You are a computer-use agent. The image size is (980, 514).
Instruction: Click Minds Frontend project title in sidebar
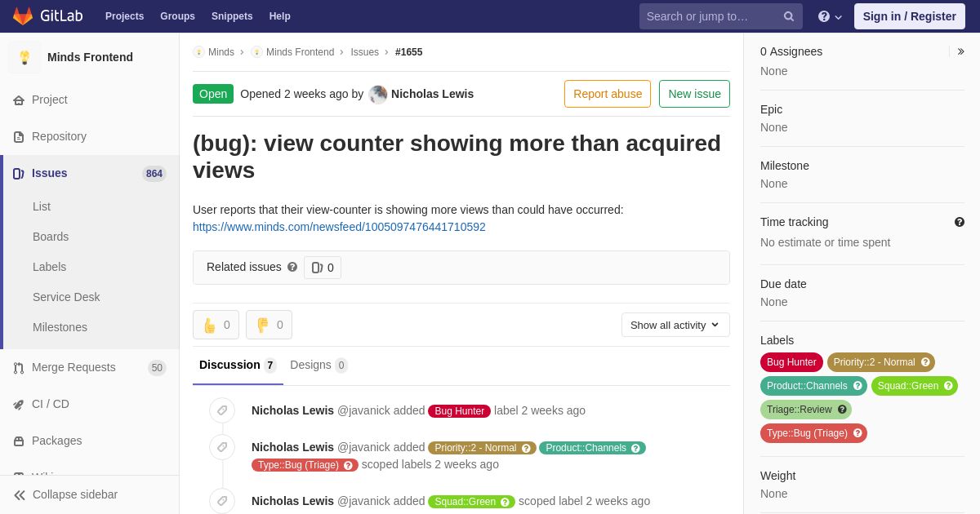point(90,57)
